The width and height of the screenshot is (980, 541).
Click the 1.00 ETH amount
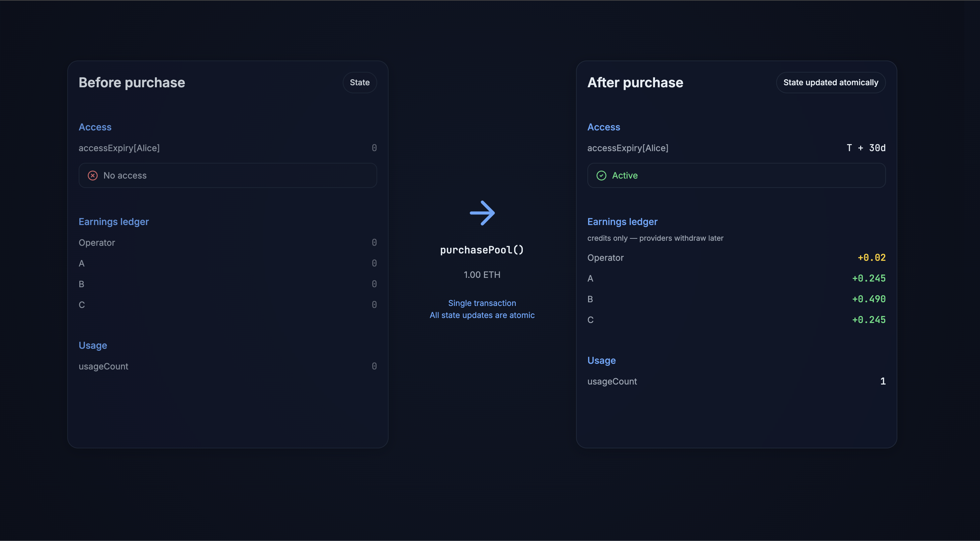pos(482,275)
